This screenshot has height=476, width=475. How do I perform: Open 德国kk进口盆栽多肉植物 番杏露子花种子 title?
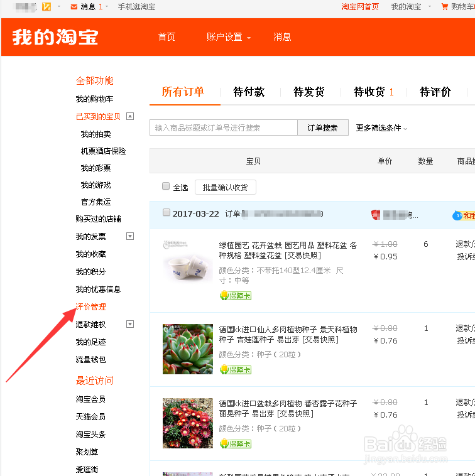288,408
